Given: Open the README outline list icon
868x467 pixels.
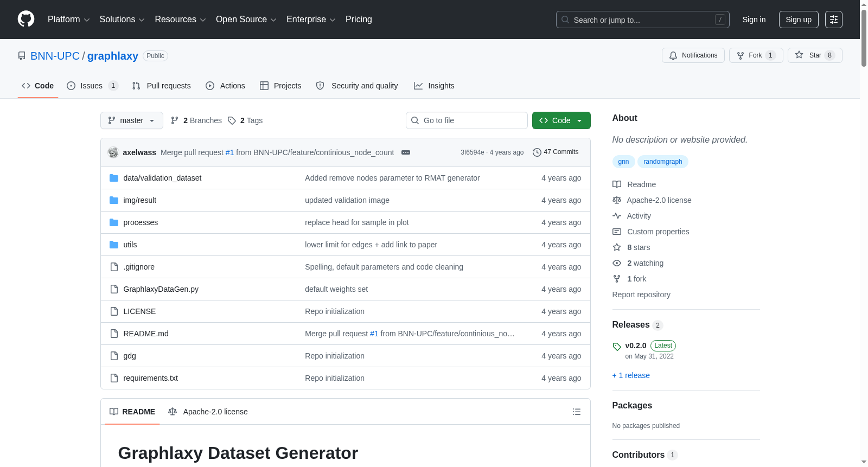Looking at the screenshot, I should pos(577,412).
